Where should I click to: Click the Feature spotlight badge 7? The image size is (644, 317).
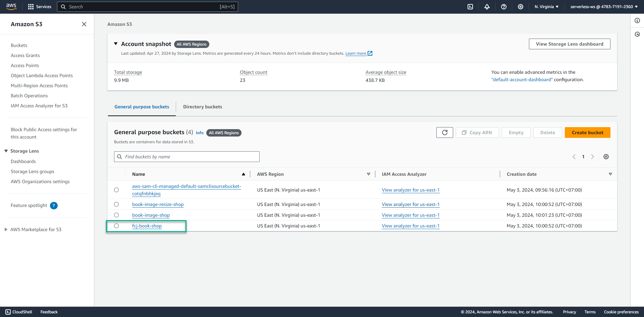click(x=54, y=206)
